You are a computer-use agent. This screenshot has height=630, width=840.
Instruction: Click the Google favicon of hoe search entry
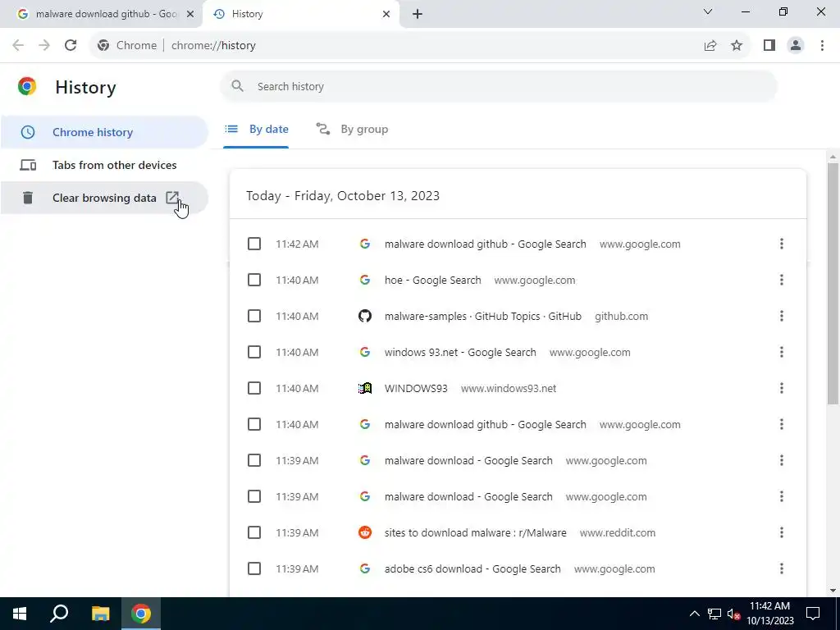pos(365,281)
